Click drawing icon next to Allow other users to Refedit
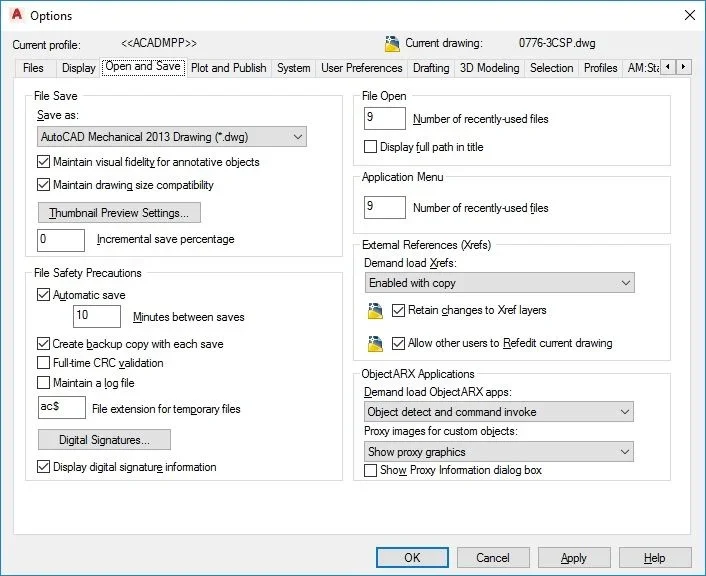706x576 pixels. (375, 344)
